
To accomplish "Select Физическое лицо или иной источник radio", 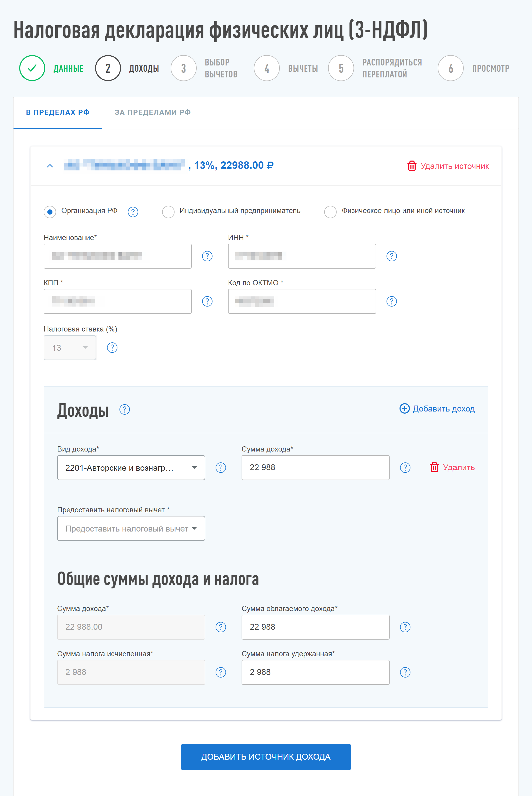I will pyautogui.click(x=330, y=212).
